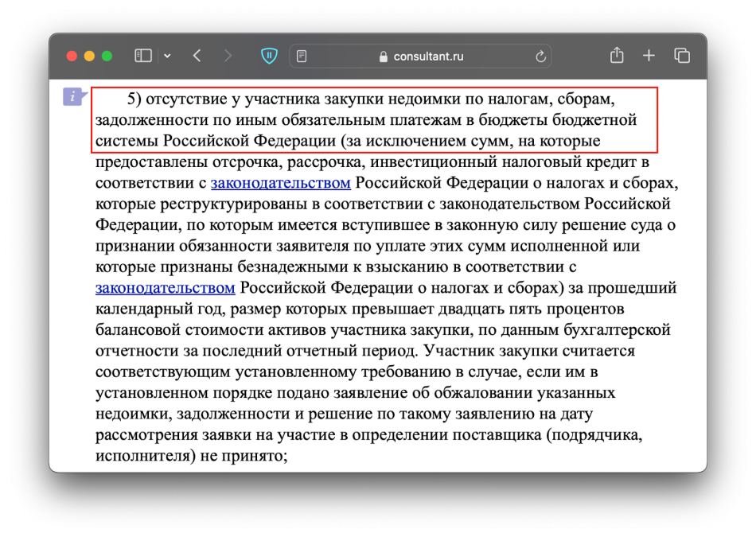Click text "которые реструктурированы"
This screenshot has width=756, height=537.
(x=201, y=204)
